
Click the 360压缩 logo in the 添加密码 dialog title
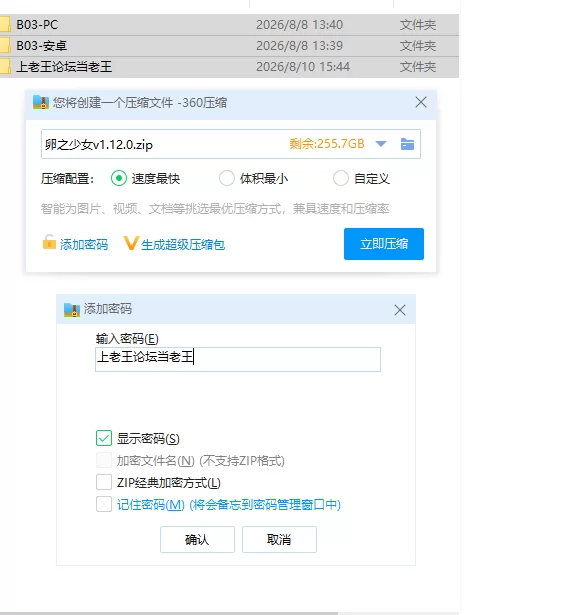click(x=72, y=309)
